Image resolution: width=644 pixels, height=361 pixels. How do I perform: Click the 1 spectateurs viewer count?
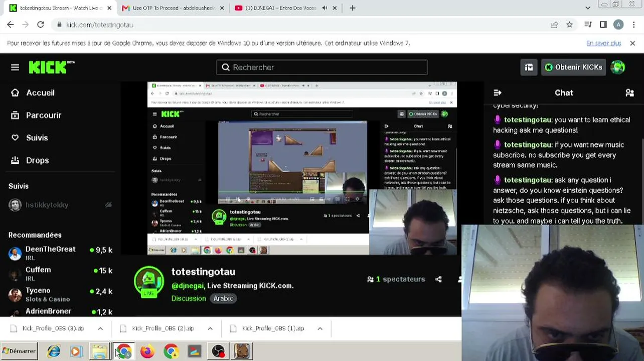[396, 279]
